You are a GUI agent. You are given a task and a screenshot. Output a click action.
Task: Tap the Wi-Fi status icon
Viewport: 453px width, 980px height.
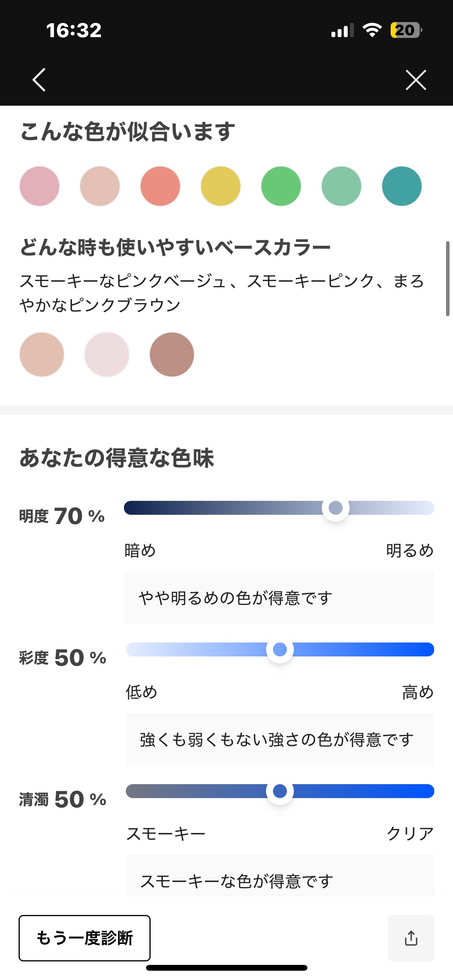372,30
